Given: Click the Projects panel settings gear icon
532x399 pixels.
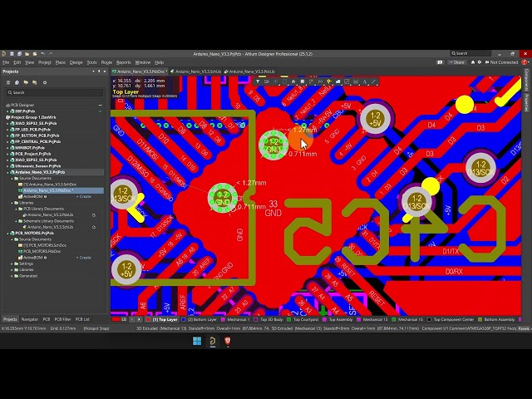Looking at the screenshot, I should tap(44, 82).
